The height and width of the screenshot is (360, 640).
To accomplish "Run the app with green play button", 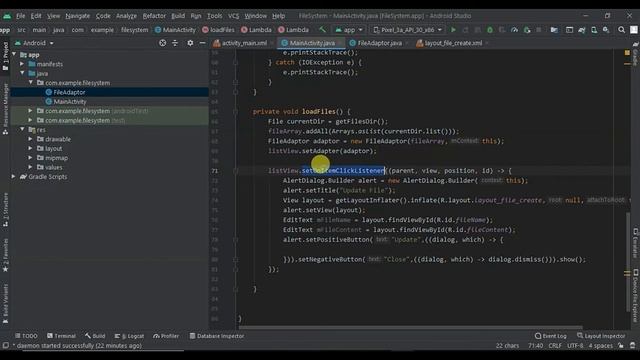I will point(453,30).
